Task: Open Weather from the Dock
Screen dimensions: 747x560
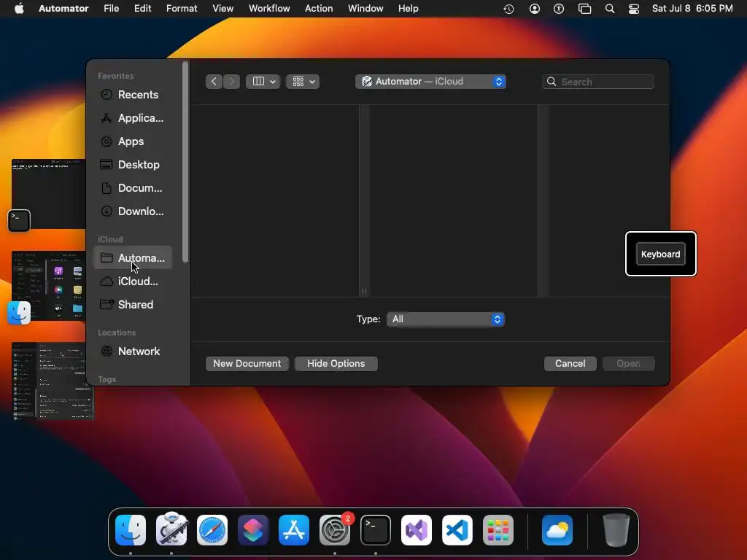Action: tap(557, 530)
